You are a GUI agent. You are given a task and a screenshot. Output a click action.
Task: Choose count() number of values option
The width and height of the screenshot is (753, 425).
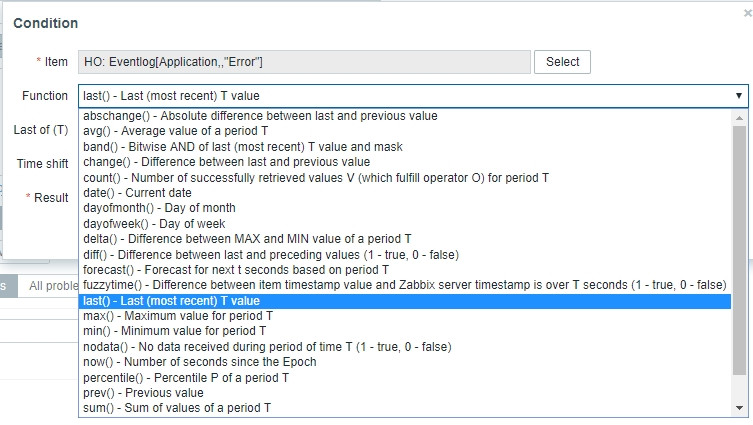point(404,178)
